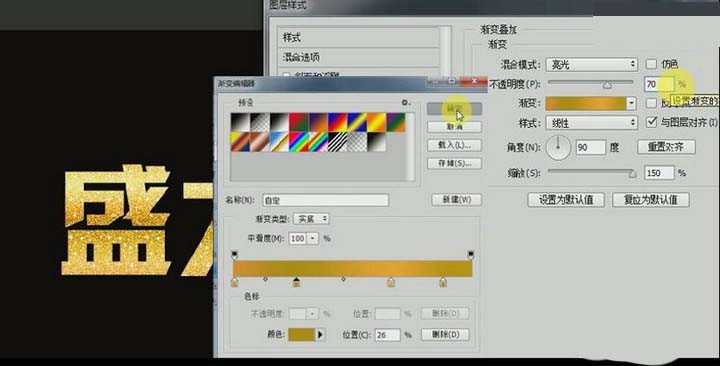
Task: Open the gradient presets gear menu
Action: click(405, 102)
